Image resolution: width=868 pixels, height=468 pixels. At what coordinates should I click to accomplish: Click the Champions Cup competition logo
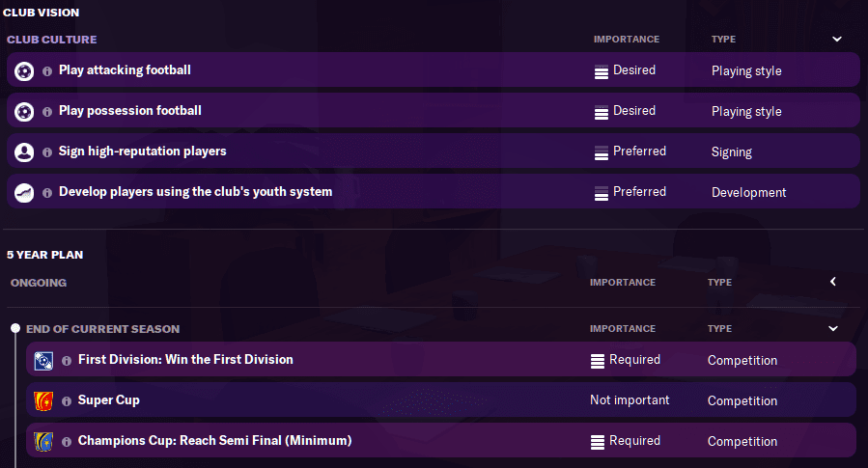pos(43,441)
